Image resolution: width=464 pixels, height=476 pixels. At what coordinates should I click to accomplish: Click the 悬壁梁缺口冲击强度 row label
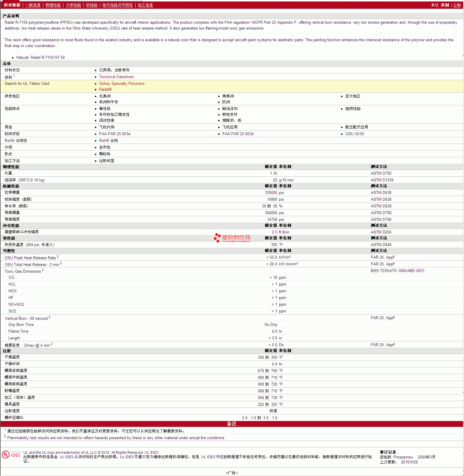click(x=22, y=232)
